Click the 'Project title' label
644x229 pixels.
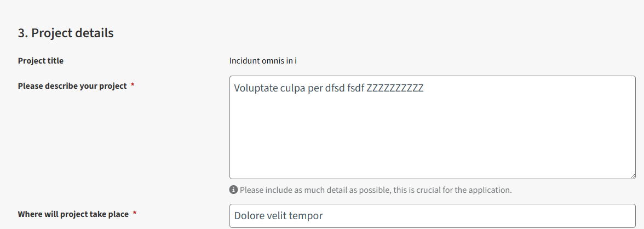tap(41, 61)
